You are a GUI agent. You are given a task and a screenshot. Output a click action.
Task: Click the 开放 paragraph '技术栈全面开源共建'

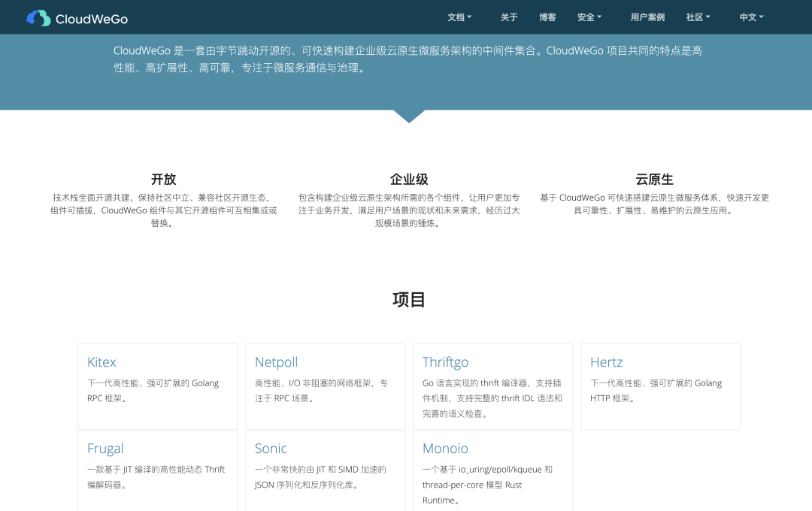[164, 210]
